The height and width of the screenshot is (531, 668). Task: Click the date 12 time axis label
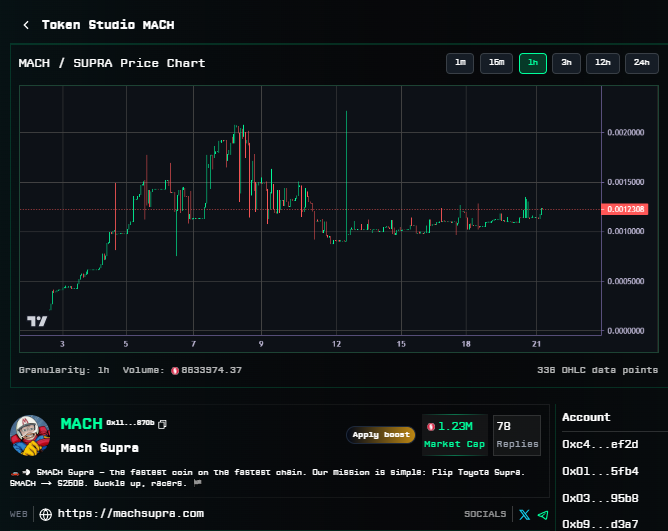(337, 344)
